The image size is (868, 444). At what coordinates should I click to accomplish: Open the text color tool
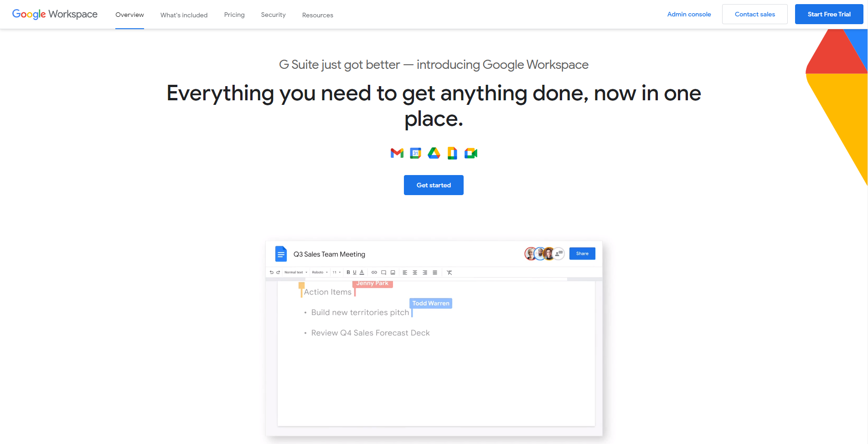[x=362, y=272]
